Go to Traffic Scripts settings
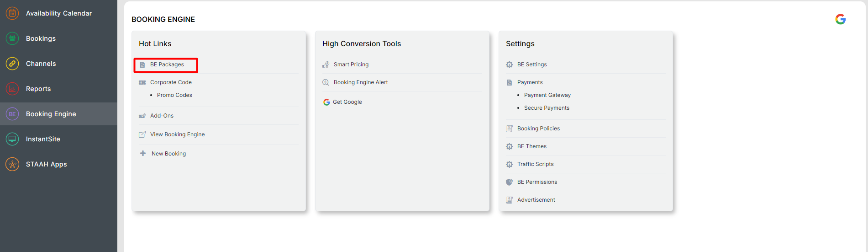 pos(535,164)
